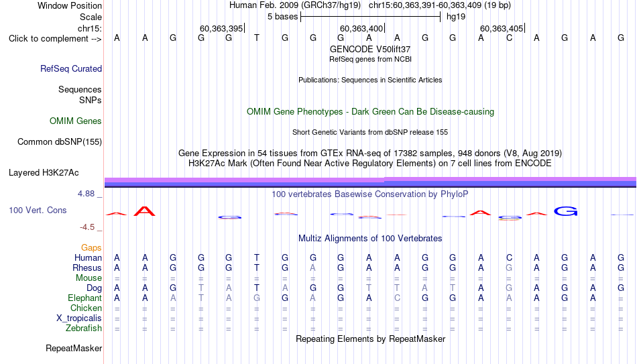Click the large red A in PhyloP logo
Image resolution: width=637 pixels, height=364 pixels.
(145, 211)
